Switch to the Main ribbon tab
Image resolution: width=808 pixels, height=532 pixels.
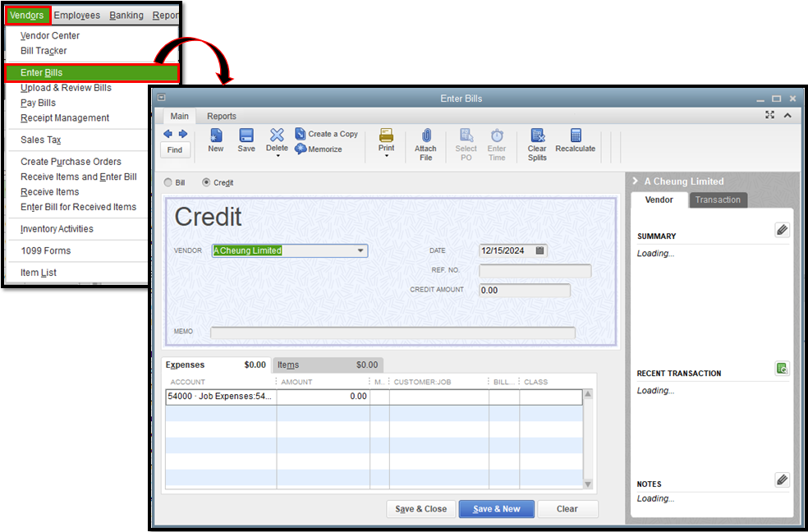click(x=179, y=117)
